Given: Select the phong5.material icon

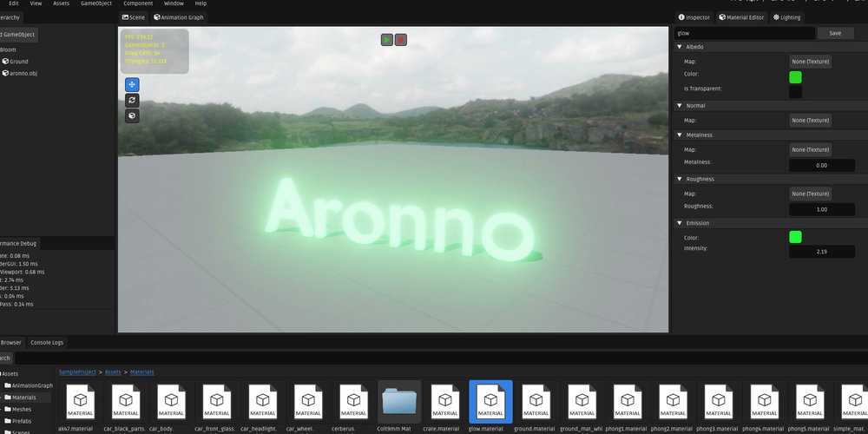Looking at the screenshot, I should (x=810, y=402).
